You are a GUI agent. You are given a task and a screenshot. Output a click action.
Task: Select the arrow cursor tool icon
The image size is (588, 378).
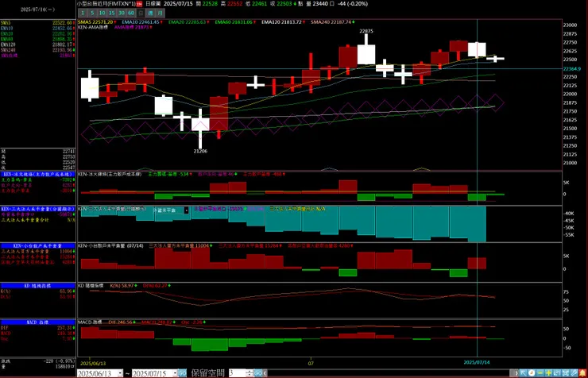tap(524, 373)
